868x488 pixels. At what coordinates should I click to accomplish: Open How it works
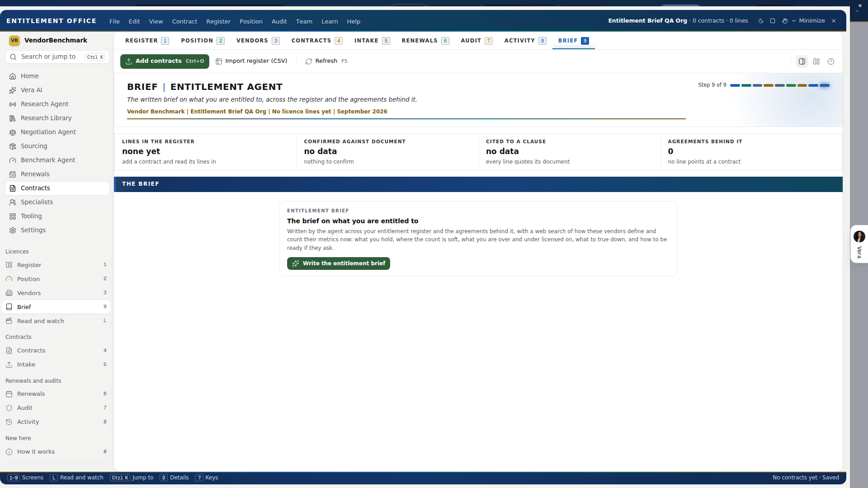coord(56,451)
